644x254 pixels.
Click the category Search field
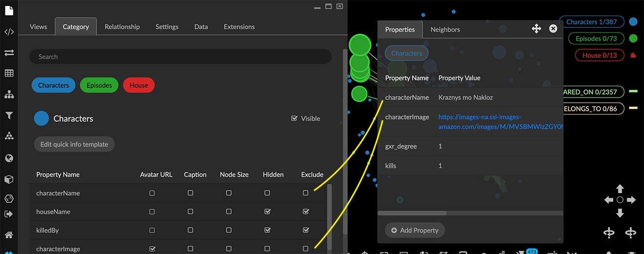tap(181, 57)
